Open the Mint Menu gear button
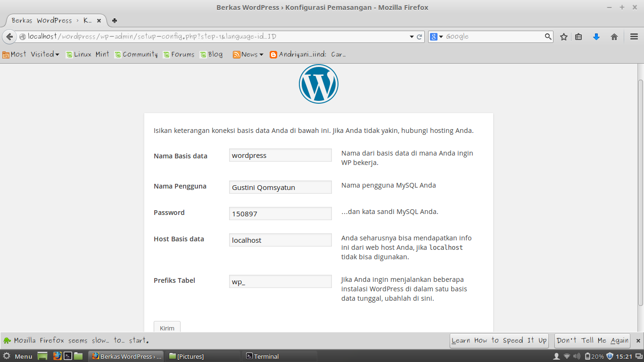Screen dimensions: 644x362 pyautogui.click(x=17, y=356)
